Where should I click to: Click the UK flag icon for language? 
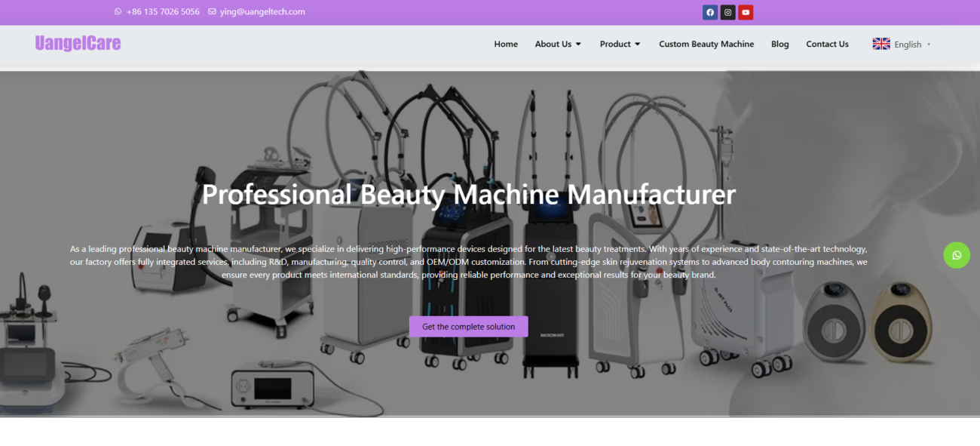880,44
